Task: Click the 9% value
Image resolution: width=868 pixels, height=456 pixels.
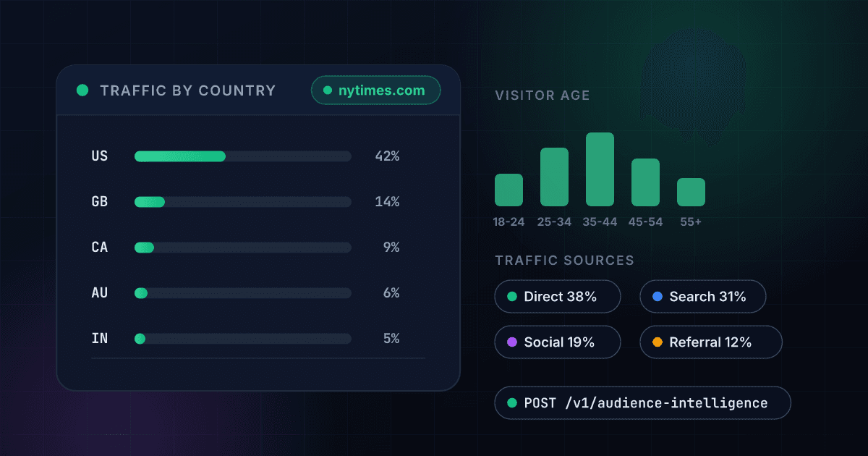Action: [391, 248]
